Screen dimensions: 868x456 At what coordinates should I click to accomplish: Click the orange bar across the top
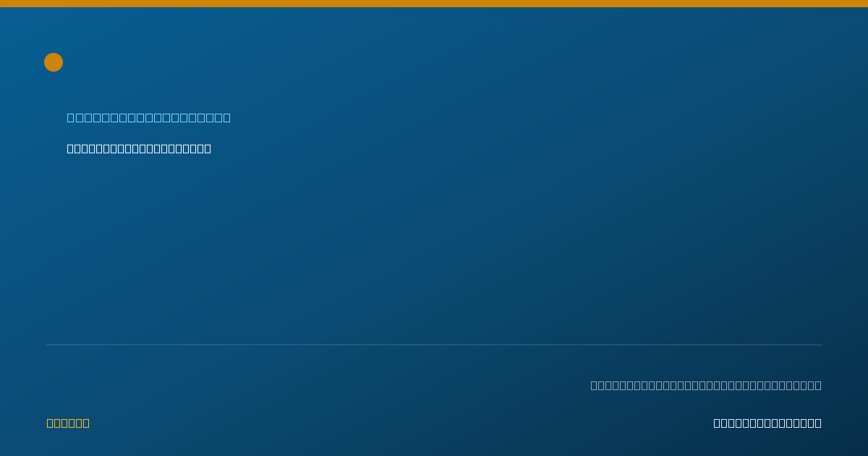[x=434, y=4]
